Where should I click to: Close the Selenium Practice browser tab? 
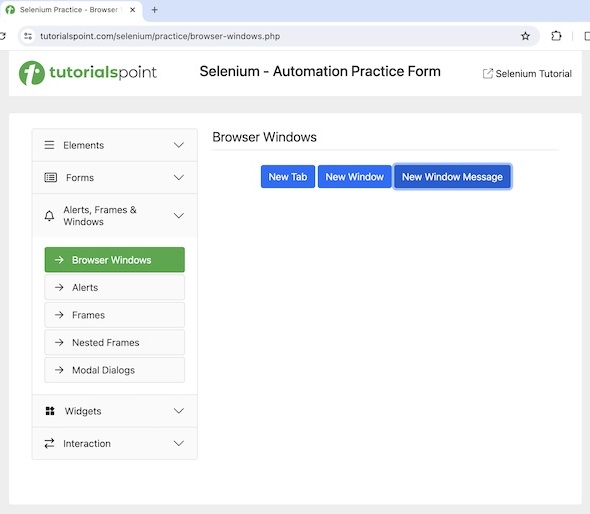coord(132,10)
